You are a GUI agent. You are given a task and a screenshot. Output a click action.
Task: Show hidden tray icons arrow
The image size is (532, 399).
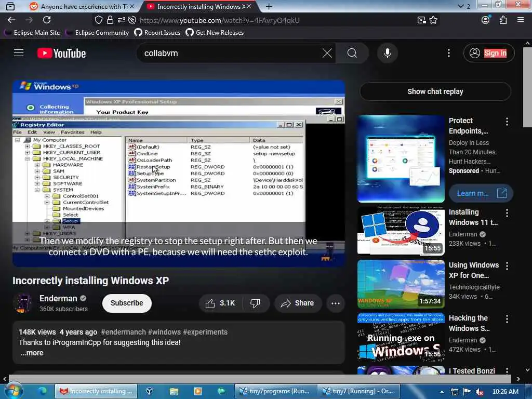click(442, 392)
